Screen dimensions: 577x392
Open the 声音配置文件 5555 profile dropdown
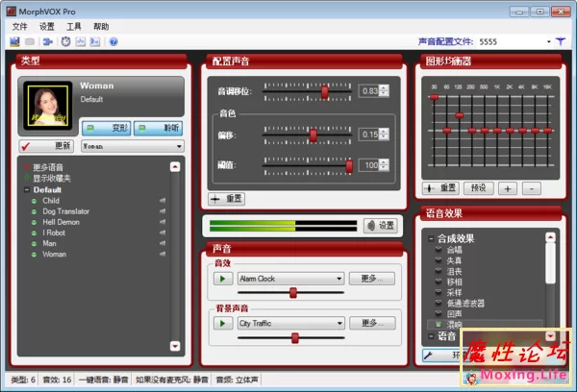[x=549, y=41]
